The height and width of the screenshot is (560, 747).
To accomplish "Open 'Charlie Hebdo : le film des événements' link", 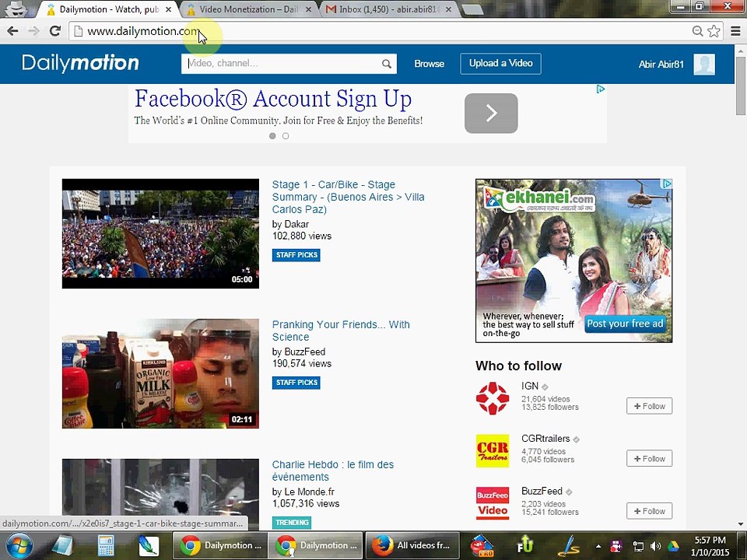I will pos(333,471).
